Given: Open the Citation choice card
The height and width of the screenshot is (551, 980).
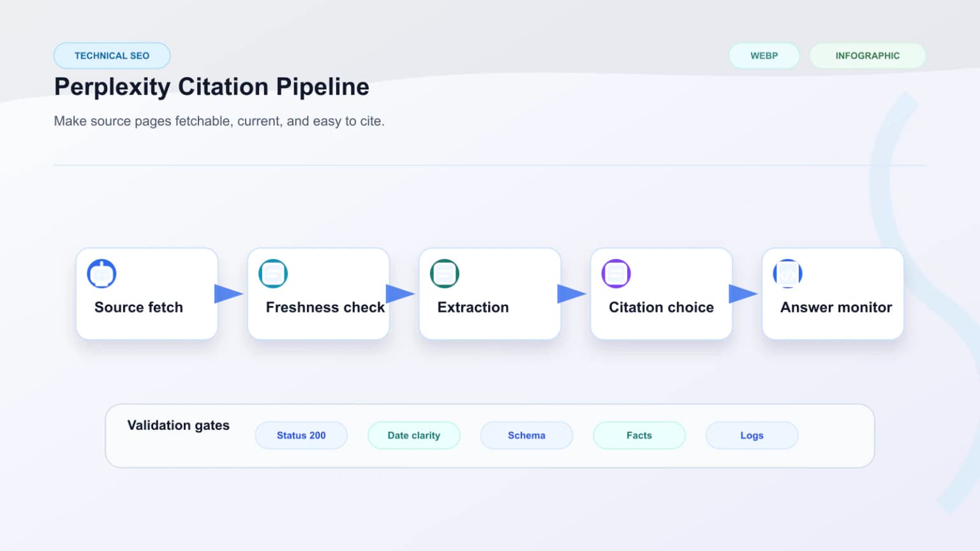Looking at the screenshot, I should 662,294.
